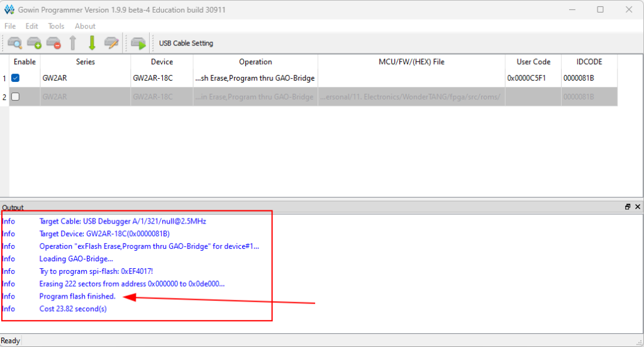Click the IDCODE column header
Image resolution: width=644 pixels, height=347 pixels.
click(x=589, y=62)
